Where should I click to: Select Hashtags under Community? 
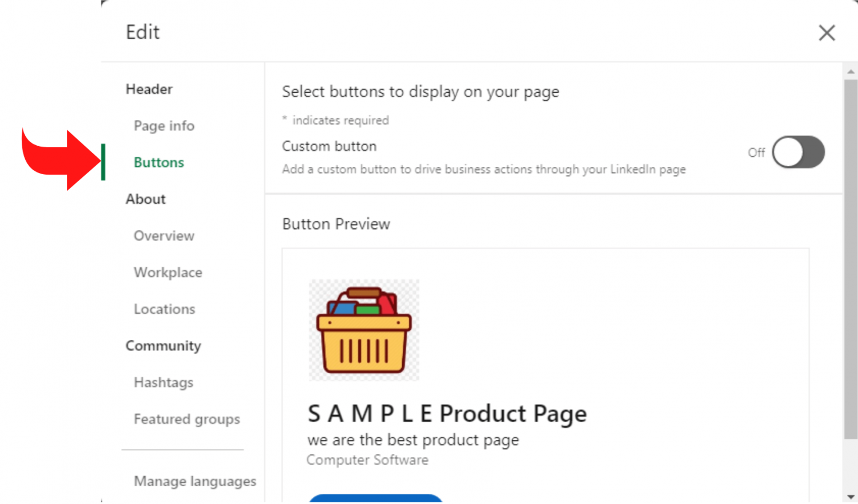(x=163, y=382)
